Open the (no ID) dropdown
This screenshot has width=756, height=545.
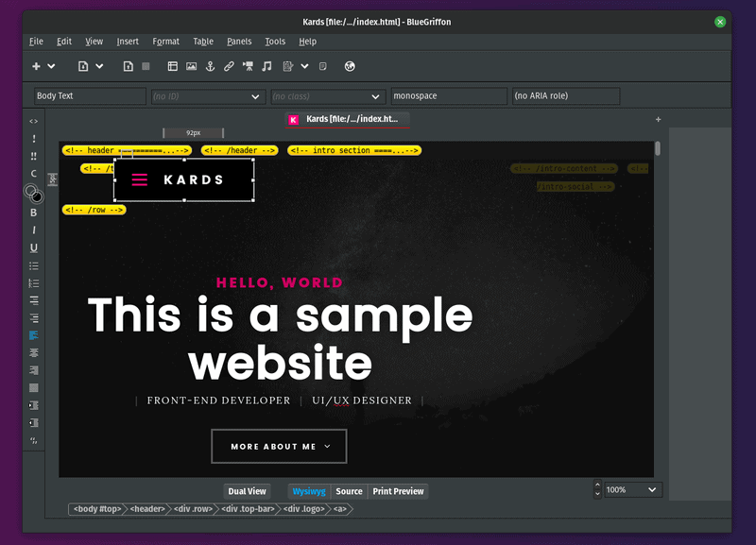click(x=208, y=96)
